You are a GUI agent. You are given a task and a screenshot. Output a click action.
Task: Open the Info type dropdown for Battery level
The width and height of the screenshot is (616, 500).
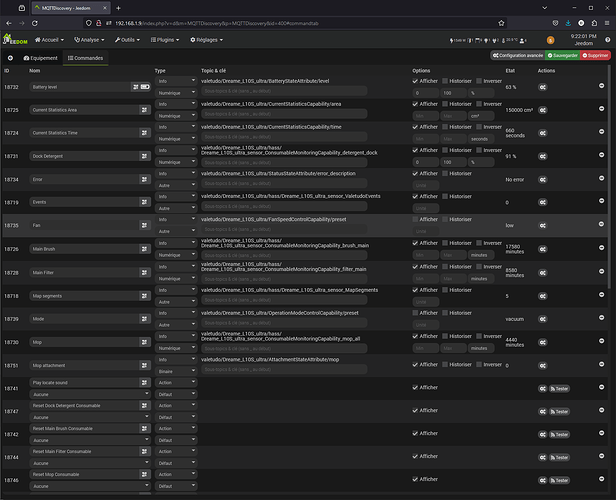point(175,81)
